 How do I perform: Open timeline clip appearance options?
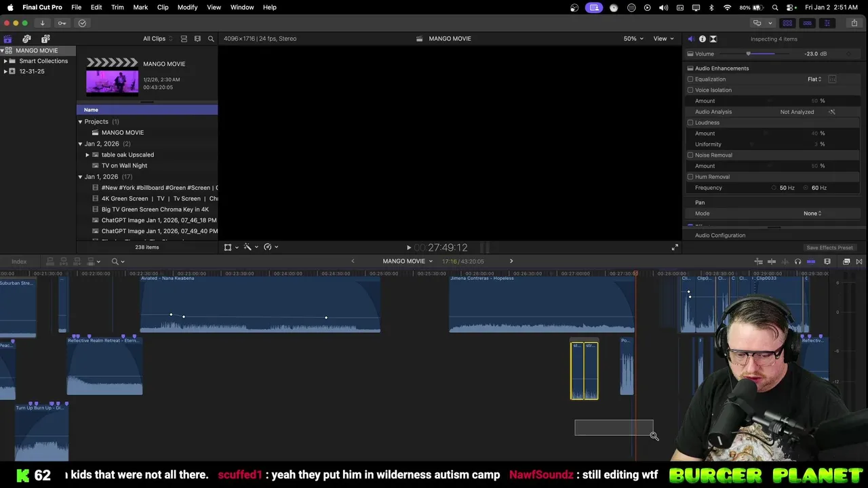point(827,261)
